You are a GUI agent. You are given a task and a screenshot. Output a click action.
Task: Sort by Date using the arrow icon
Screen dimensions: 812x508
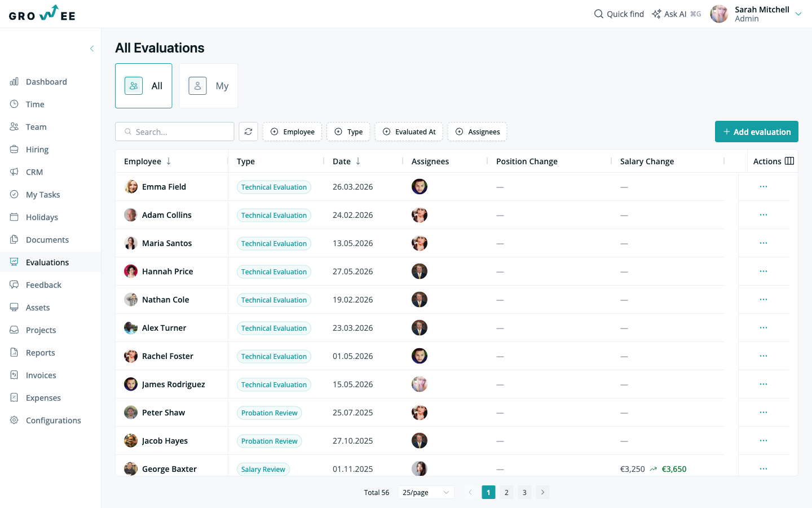point(358,161)
